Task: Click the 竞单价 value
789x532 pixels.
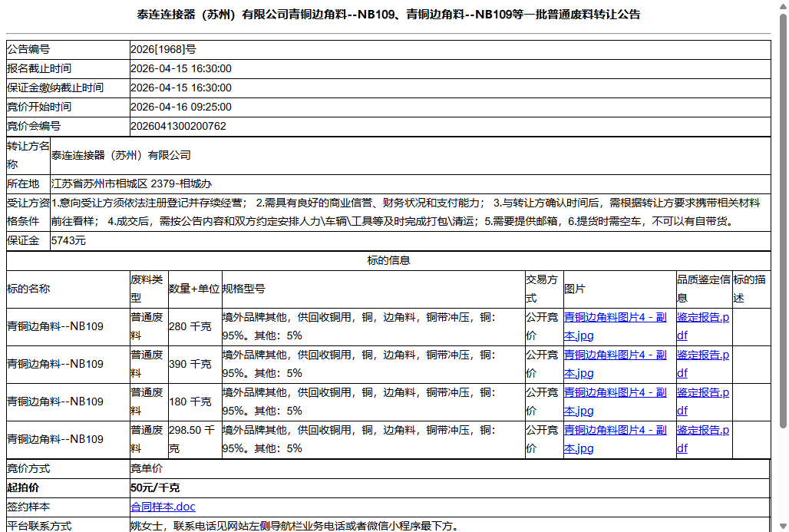Action: pos(147,468)
